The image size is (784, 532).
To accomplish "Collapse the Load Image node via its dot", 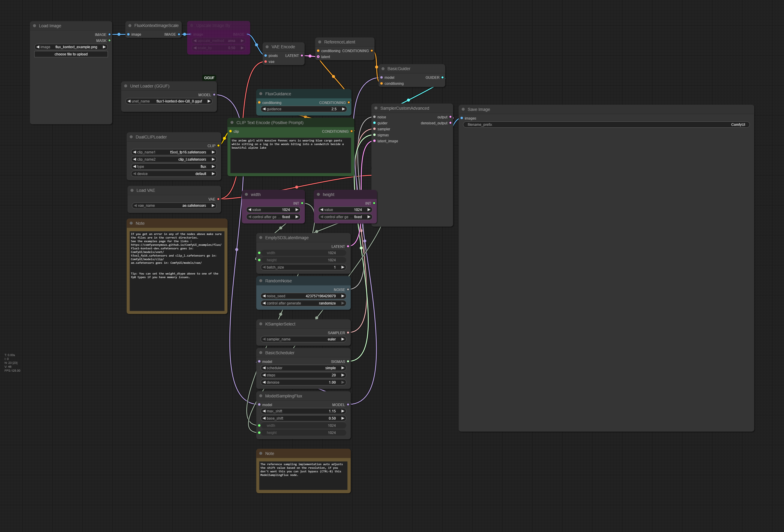I will tap(34, 25).
